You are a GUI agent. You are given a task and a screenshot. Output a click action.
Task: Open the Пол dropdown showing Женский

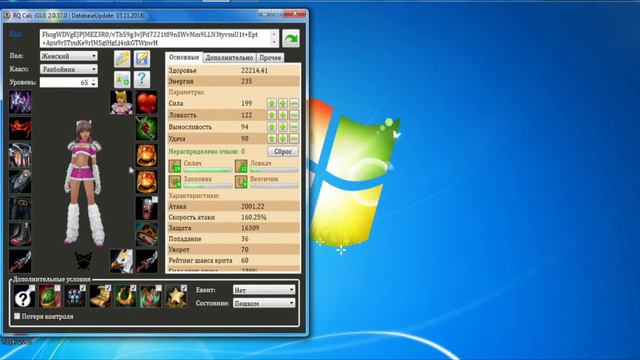click(69, 56)
